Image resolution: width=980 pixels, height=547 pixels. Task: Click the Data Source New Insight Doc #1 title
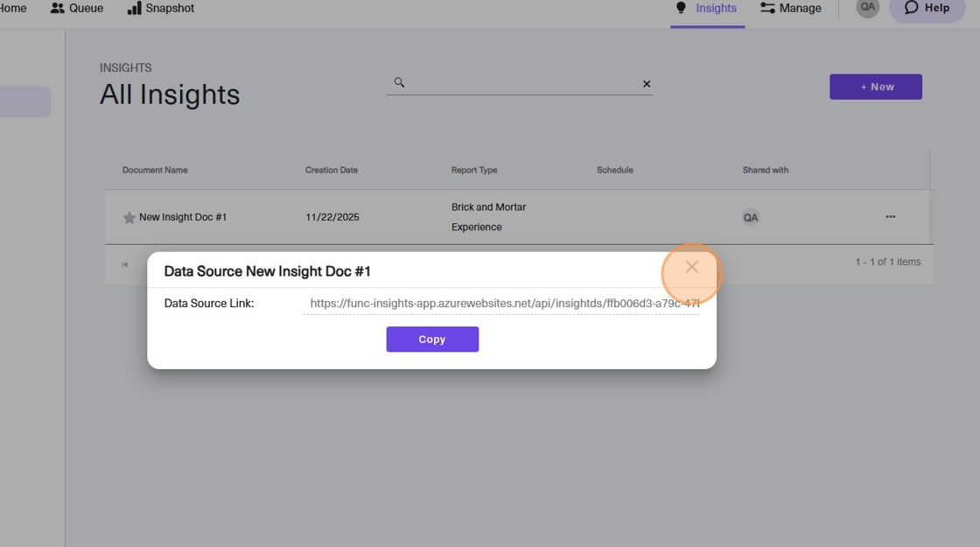pyautogui.click(x=268, y=271)
